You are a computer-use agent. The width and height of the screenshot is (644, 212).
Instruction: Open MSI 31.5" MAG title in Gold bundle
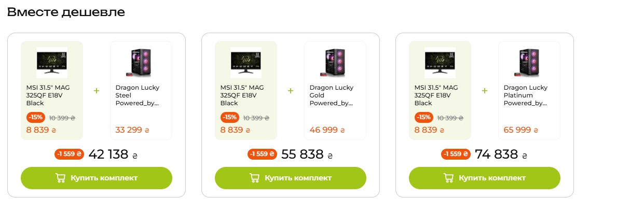(x=242, y=95)
